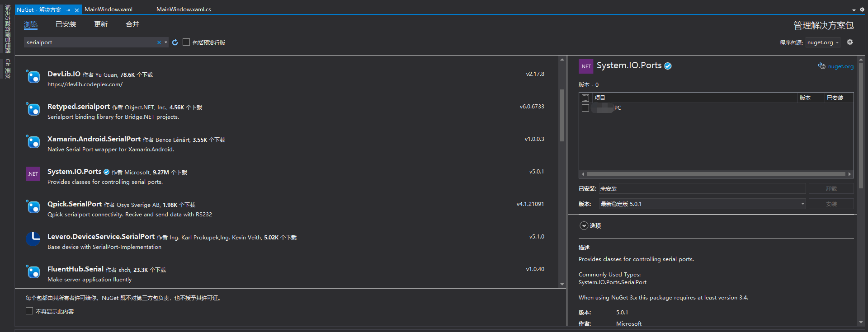Click the Qpick.SerialPort package icon
This screenshot has height=332, width=868.
(x=33, y=207)
